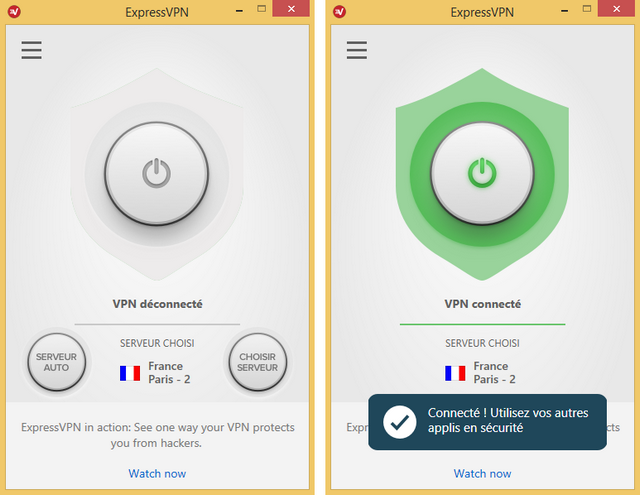Click the CHOISIR SERVEUR round button
This screenshot has width=640, height=495.
(x=257, y=362)
